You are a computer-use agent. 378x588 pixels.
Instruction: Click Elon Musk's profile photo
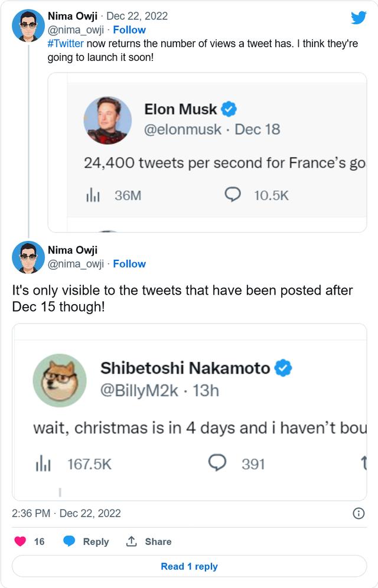pos(107,120)
